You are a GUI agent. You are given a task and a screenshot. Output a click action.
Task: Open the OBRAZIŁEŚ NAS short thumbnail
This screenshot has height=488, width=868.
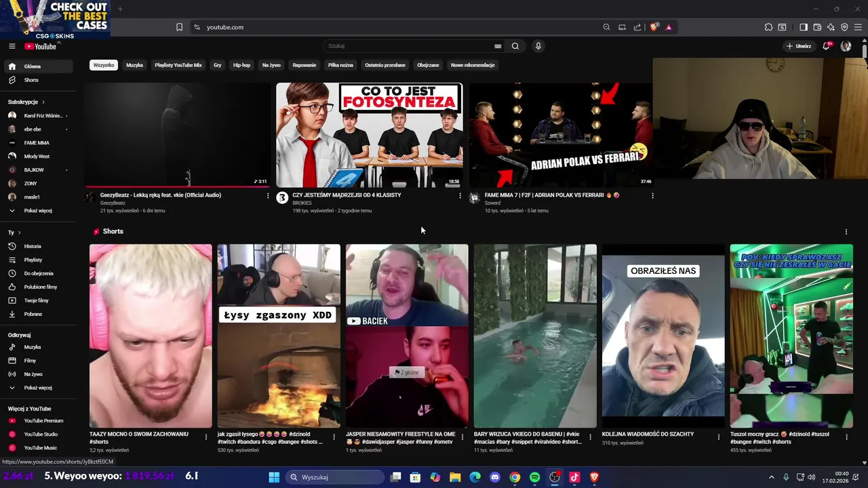pos(663,336)
